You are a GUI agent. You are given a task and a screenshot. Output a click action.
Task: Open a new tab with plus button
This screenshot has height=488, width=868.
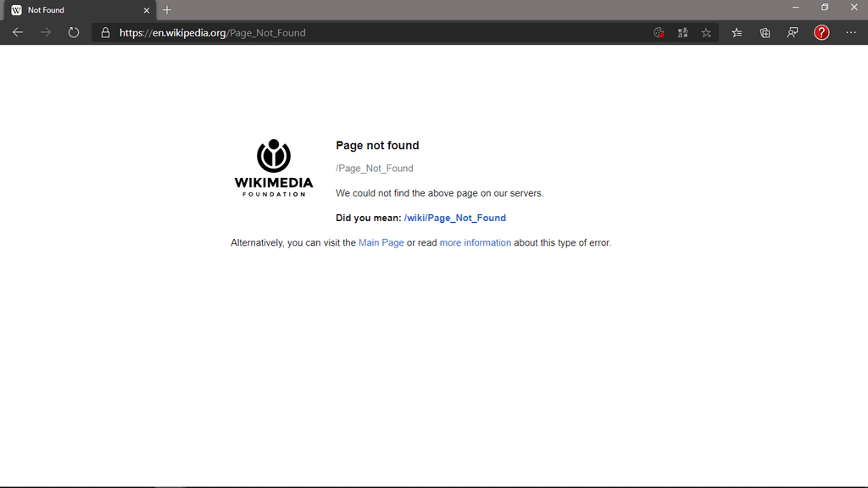coord(167,10)
